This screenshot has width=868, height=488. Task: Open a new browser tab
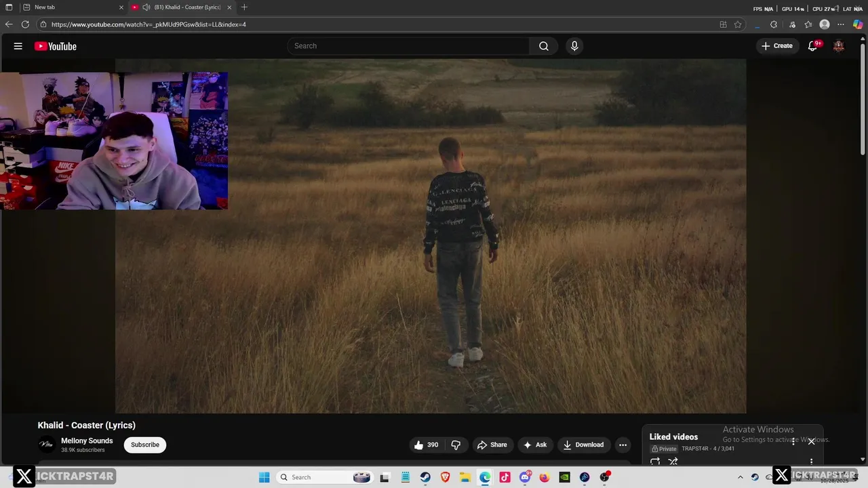click(x=244, y=7)
